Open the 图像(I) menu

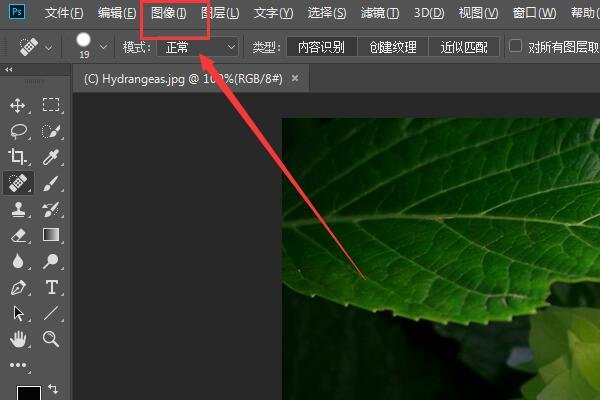tap(168, 13)
